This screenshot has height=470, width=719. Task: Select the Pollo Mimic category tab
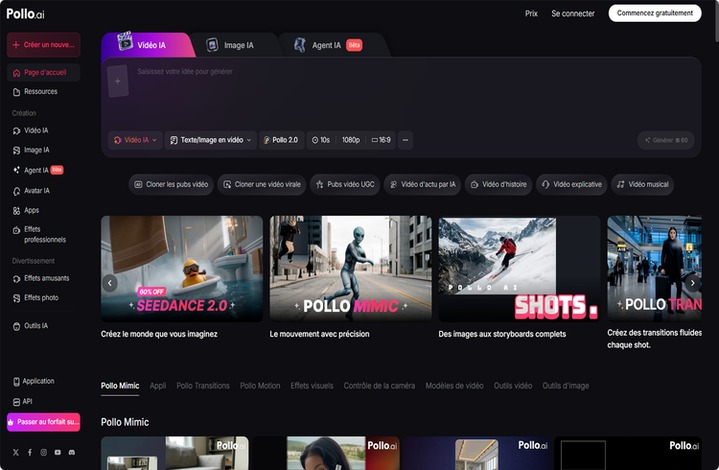[120, 386]
